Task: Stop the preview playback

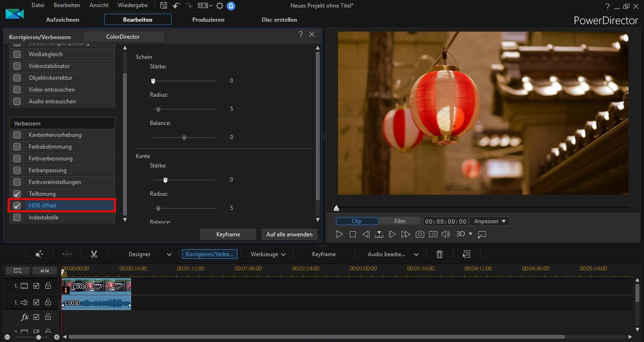Action: coord(353,234)
